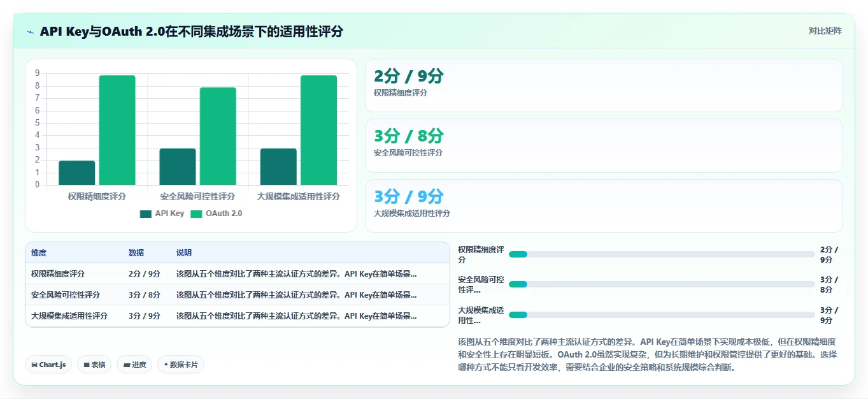This screenshot has height=399, width=868.
Task: Click API Key bar for 安全风险可控性评分
Action: coord(178,167)
